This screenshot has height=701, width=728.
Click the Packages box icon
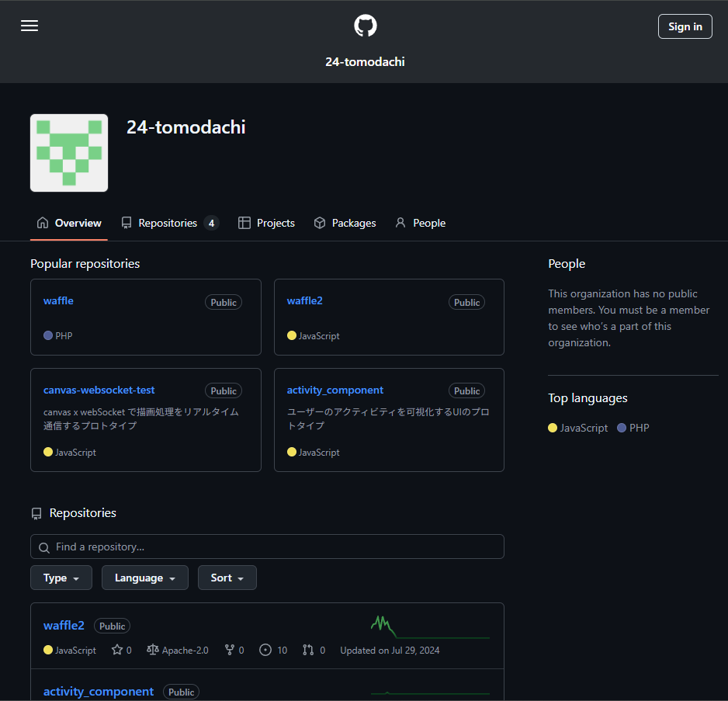[320, 223]
